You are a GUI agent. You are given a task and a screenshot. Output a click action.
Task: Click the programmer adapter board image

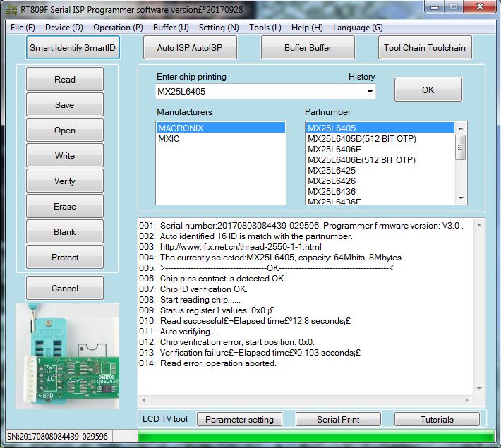67,356
